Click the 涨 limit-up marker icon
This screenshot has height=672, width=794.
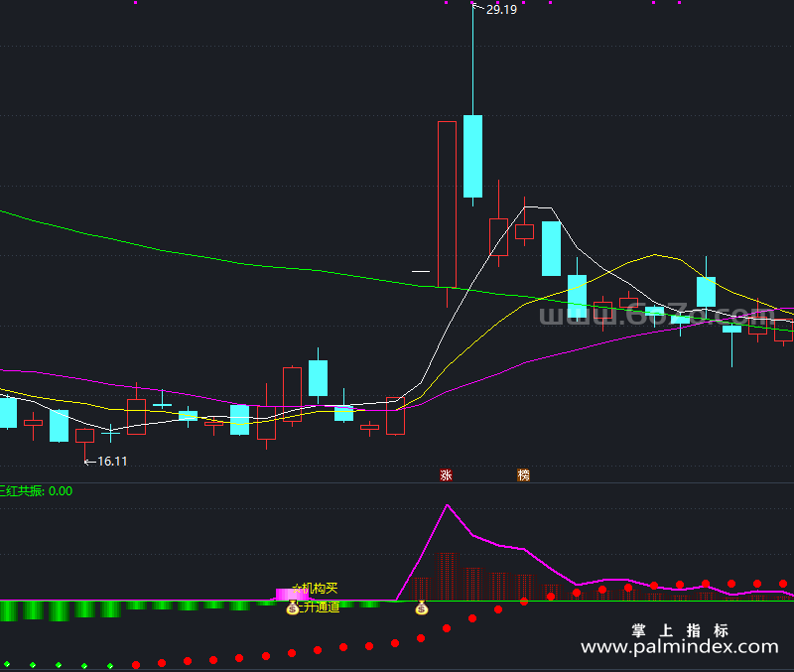[446, 475]
